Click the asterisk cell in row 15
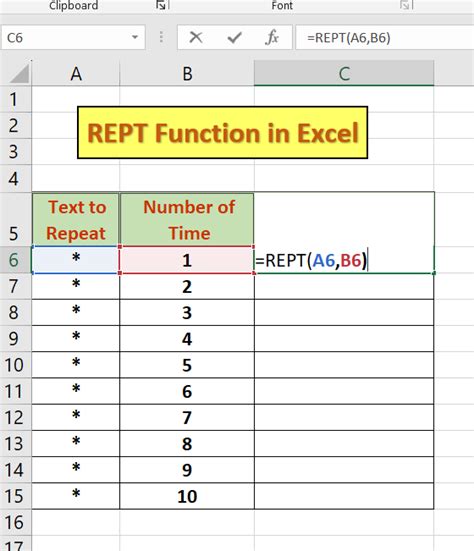This screenshot has width=474, height=551. 76,496
